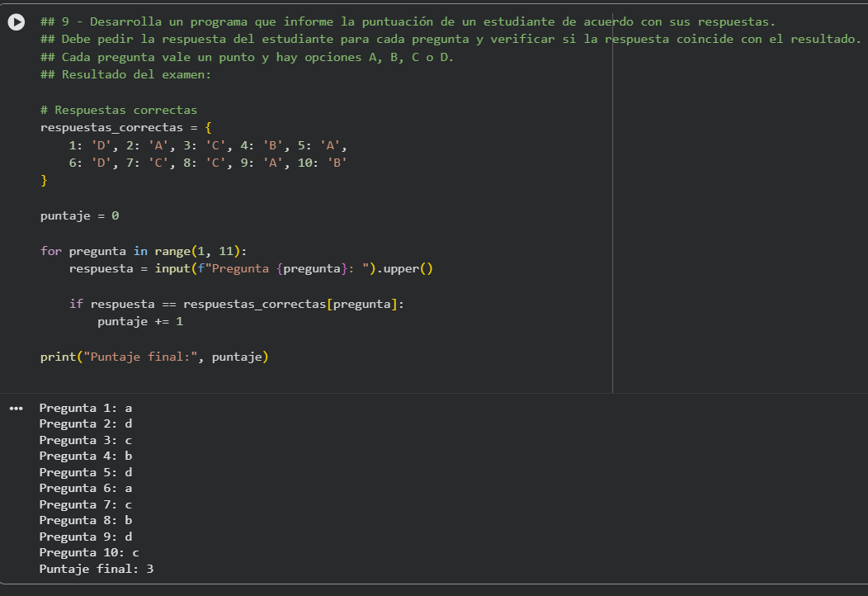
Task: Click output line 'Pregunta 9: d'
Action: (86, 537)
